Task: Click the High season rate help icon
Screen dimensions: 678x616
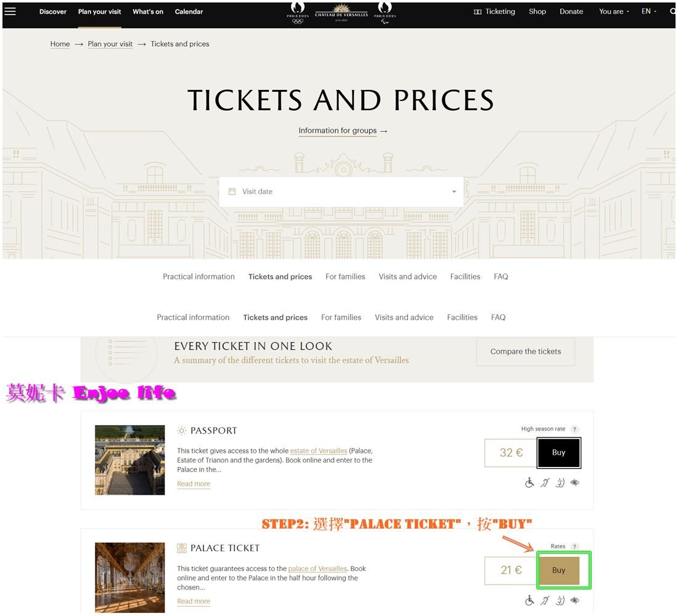Action: click(x=574, y=429)
